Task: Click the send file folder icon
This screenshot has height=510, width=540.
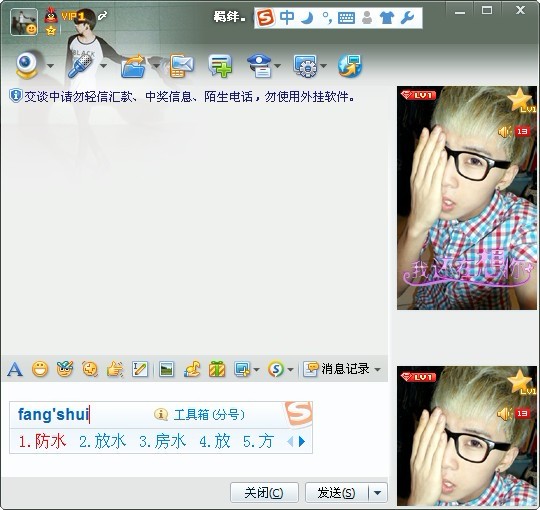Action: click(133, 66)
